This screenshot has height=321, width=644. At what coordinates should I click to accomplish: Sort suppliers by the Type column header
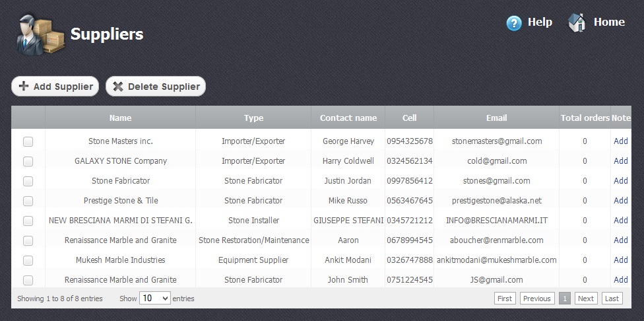click(253, 118)
